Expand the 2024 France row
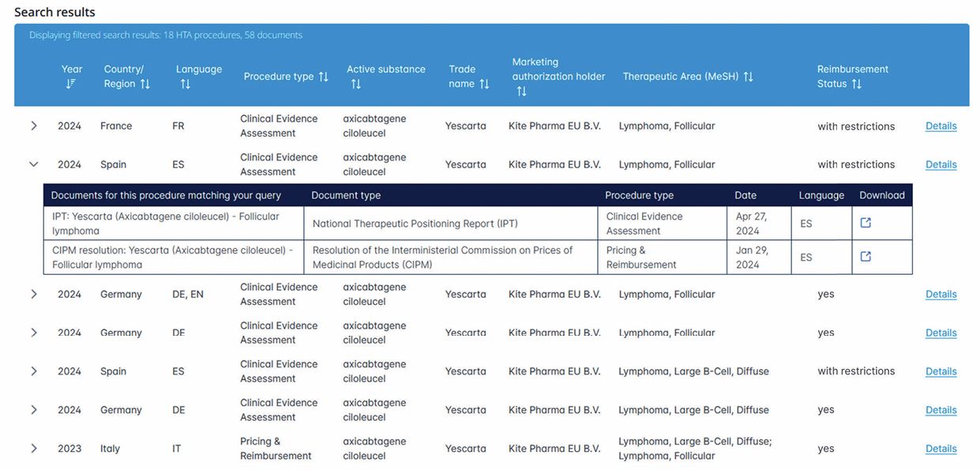The width and height of the screenshot is (980, 470). 34,126
